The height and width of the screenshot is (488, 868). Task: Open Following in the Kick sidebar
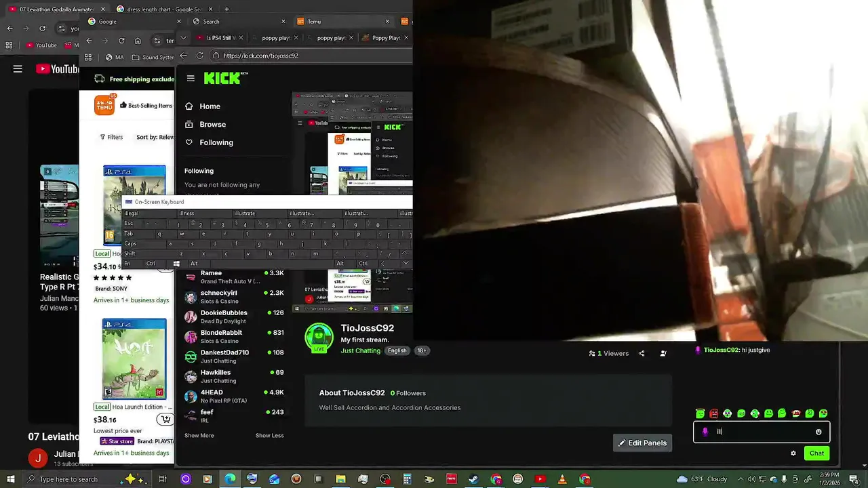216,142
